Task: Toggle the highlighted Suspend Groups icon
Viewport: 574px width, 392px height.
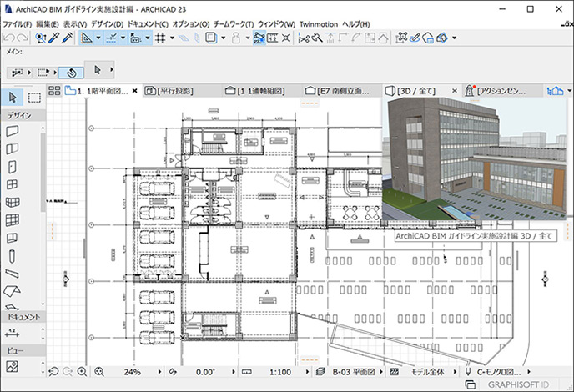Action: point(259,38)
